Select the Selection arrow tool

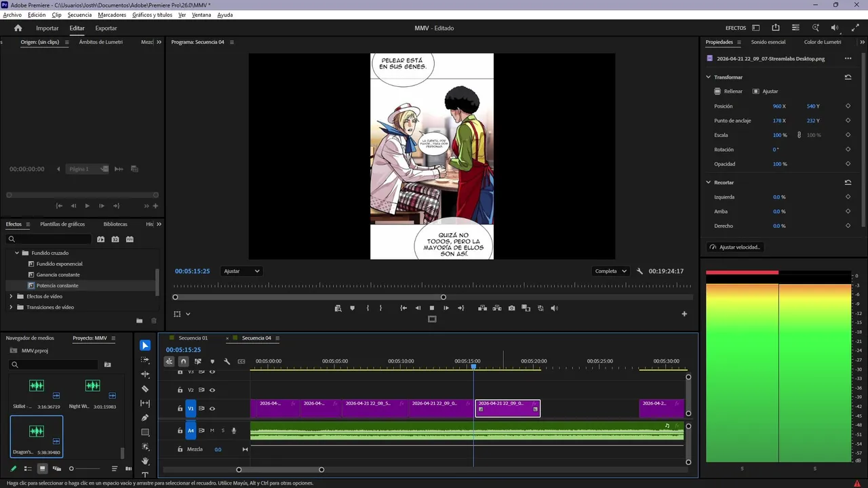point(145,346)
